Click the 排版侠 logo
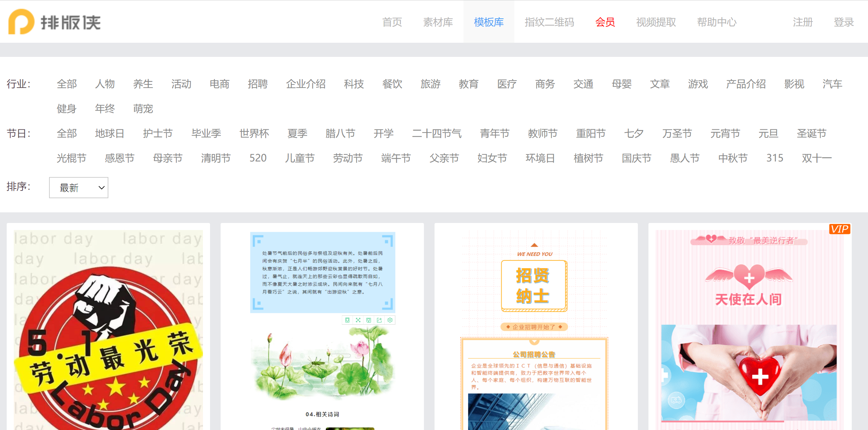Viewport: 868px width, 430px height. coord(55,22)
